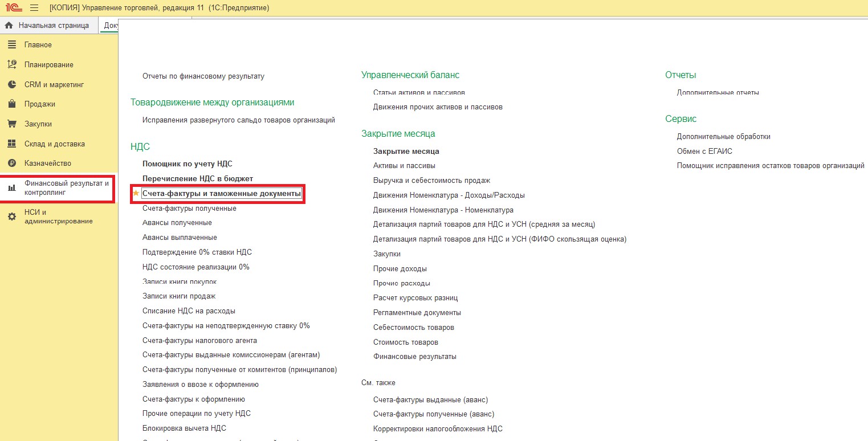The height and width of the screenshot is (441, 868).
Task: Open Движения прочих активов и пассивов
Action: [x=438, y=107]
